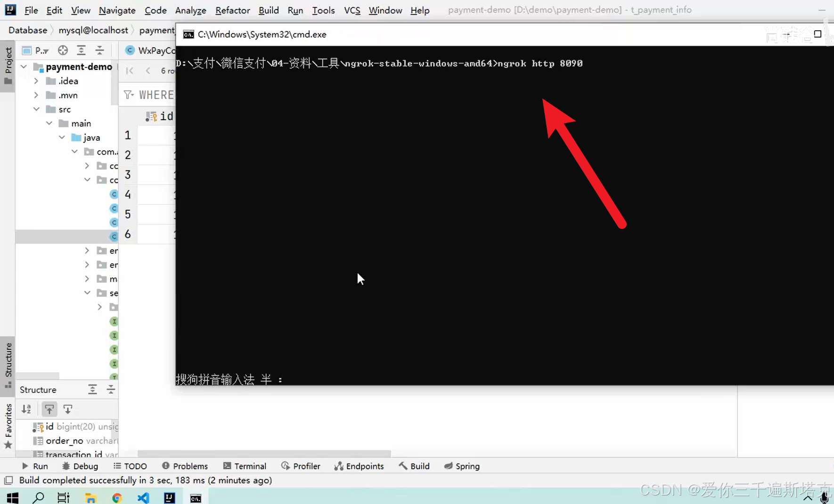Open the Endpoints tool window

pos(359,466)
